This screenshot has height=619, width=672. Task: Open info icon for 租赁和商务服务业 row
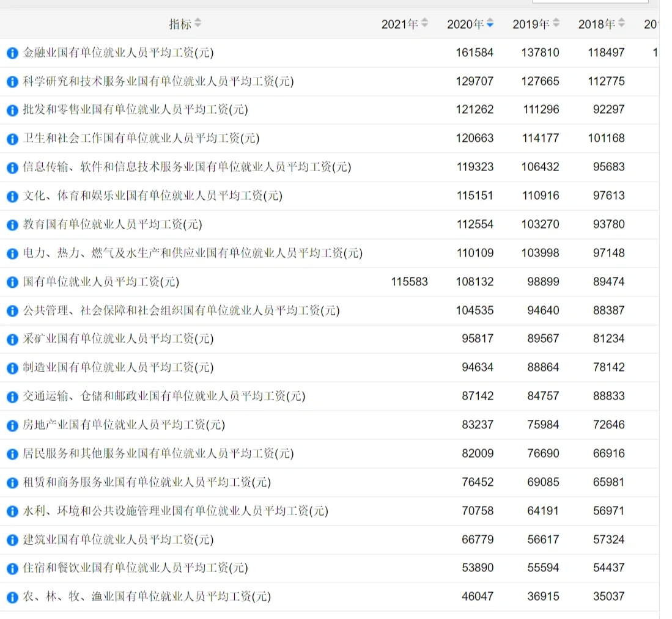[x=12, y=483]
